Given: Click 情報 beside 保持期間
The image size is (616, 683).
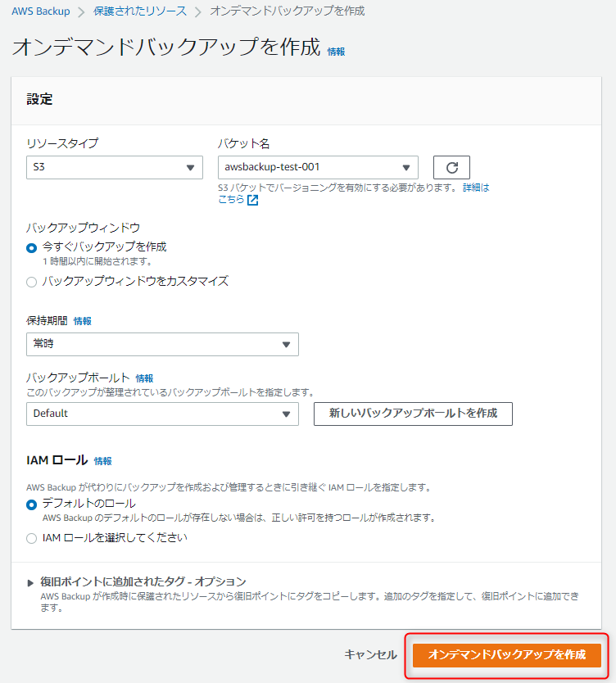Looking at the screenshot, I should pos(81,320).
